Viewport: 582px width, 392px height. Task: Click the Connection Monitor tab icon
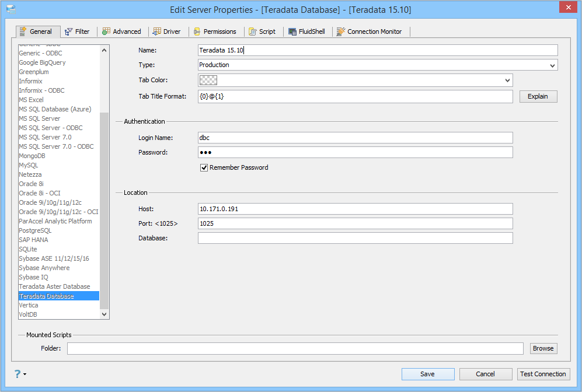click(x=341, y=32)
